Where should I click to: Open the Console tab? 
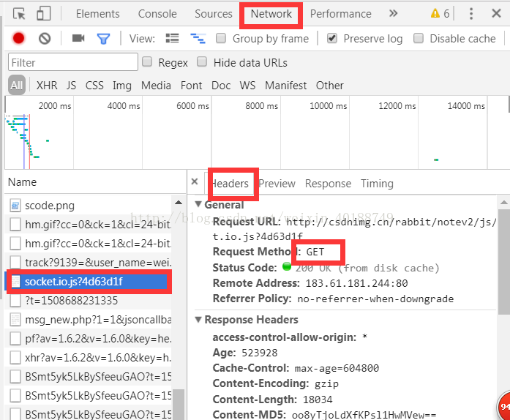coord(157,14)
